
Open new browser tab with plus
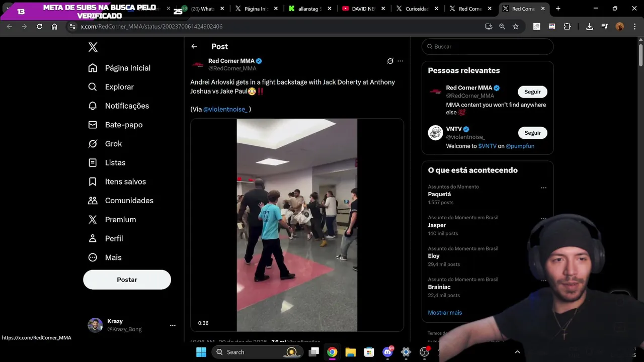click(x=558, y=9)
